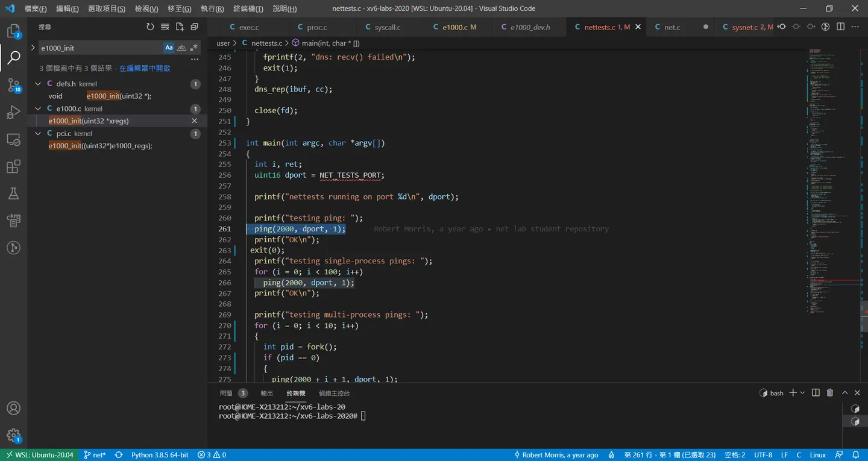
Task: Clear the search results list
Action: tap(165, 27)
